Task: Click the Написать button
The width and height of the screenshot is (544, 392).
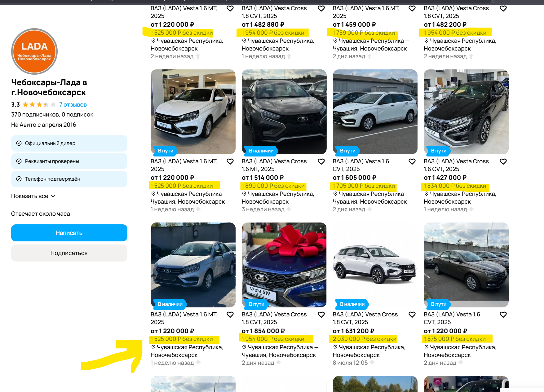Action: click(x=69, y=233)
